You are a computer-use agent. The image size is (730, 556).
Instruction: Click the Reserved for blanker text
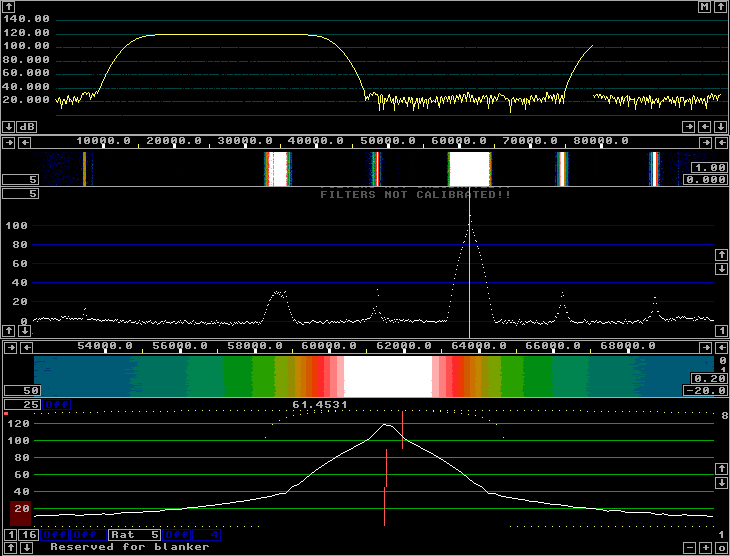point(129,547)
